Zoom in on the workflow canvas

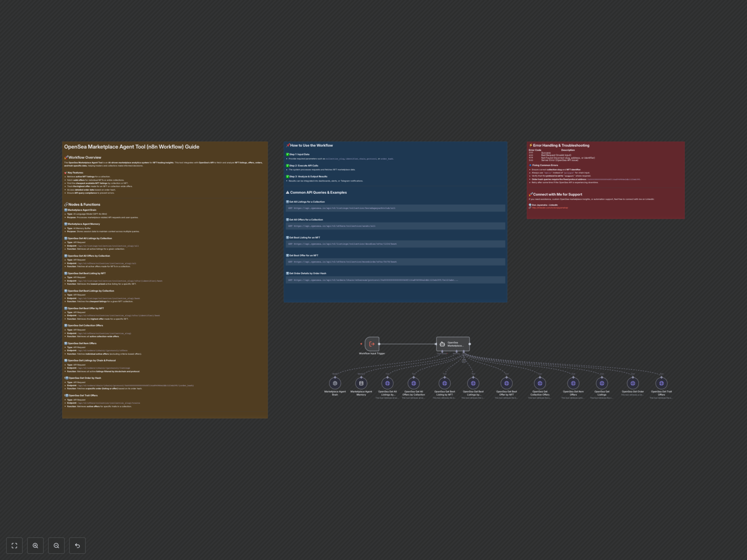point(35,545)
